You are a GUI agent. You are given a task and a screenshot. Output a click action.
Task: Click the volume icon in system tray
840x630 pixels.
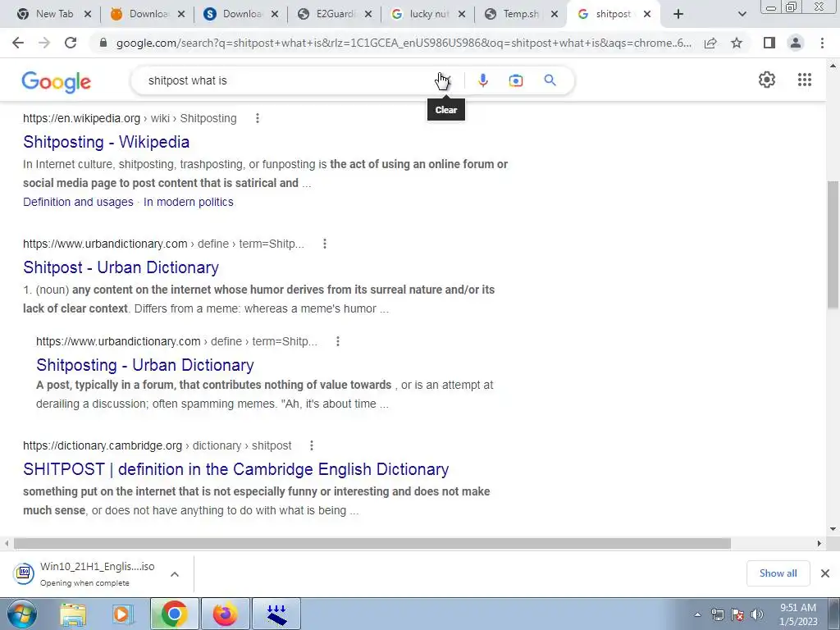[x=756, y=614]
